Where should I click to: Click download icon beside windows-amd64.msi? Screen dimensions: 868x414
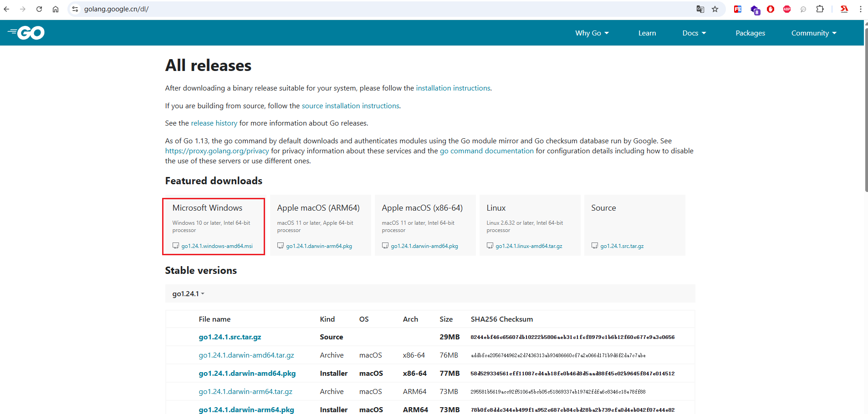[x=176, y=246]
